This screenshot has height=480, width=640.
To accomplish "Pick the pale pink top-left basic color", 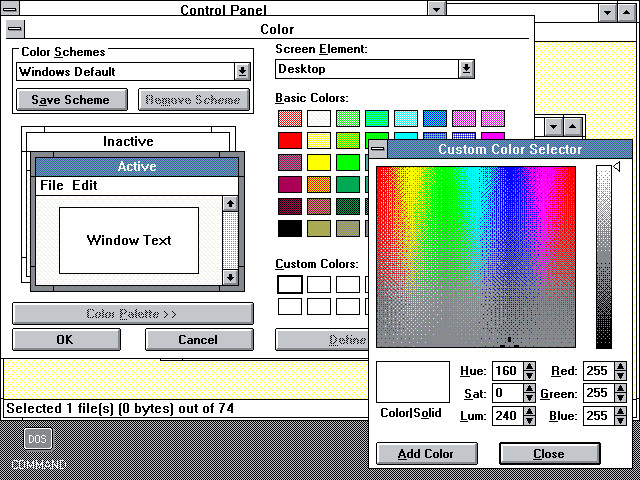I will [x=290, y=118].
